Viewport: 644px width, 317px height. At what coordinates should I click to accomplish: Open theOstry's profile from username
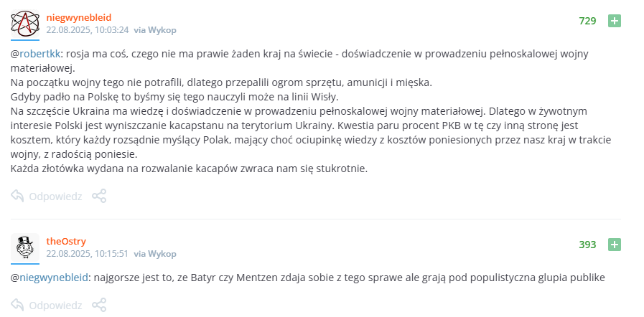coord(66,241)
